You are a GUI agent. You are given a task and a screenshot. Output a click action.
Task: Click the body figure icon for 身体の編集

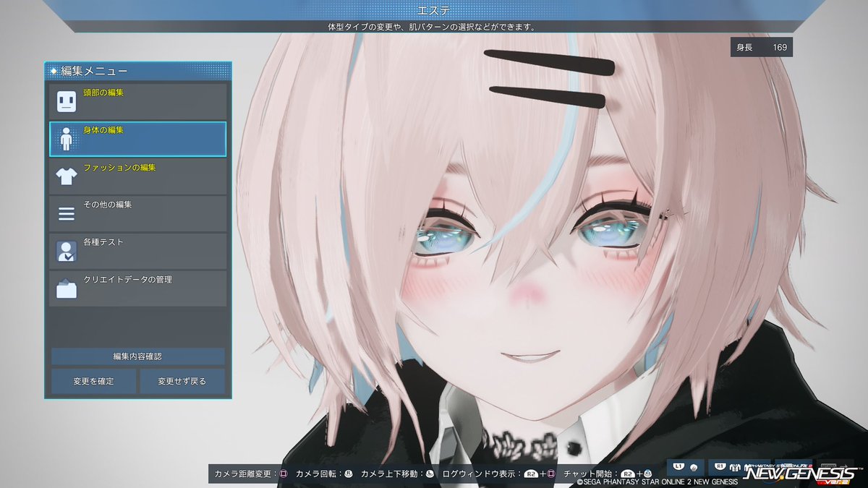pyautogui.click(x=67, y=139)
